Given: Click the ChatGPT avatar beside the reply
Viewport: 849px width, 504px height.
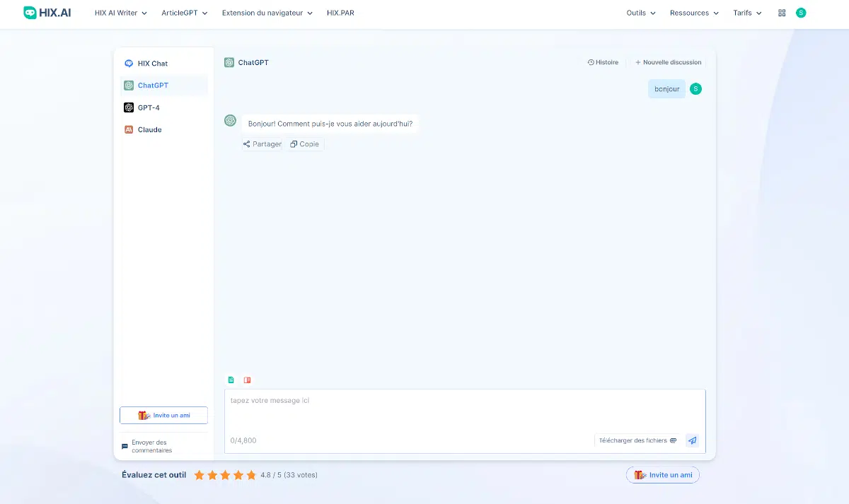Looking at the screenshot, I should (230, 120).
